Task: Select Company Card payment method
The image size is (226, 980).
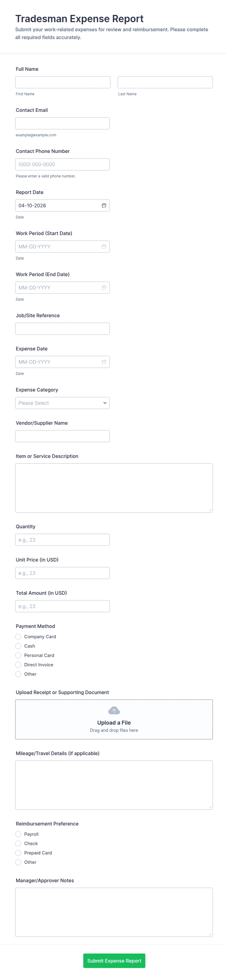Action: [x=18, y=636]
